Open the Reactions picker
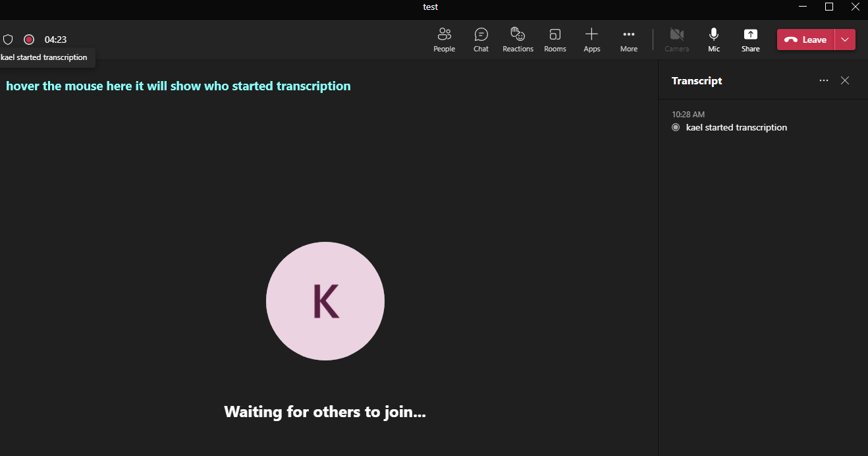 point(518,40)
